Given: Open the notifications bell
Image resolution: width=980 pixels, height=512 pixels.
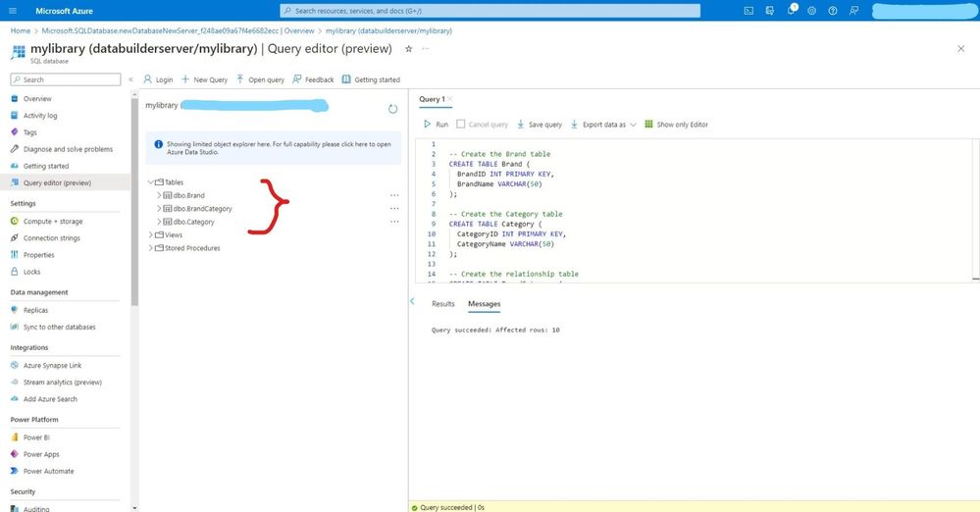Looking at the screenshot, I should 792,10.
